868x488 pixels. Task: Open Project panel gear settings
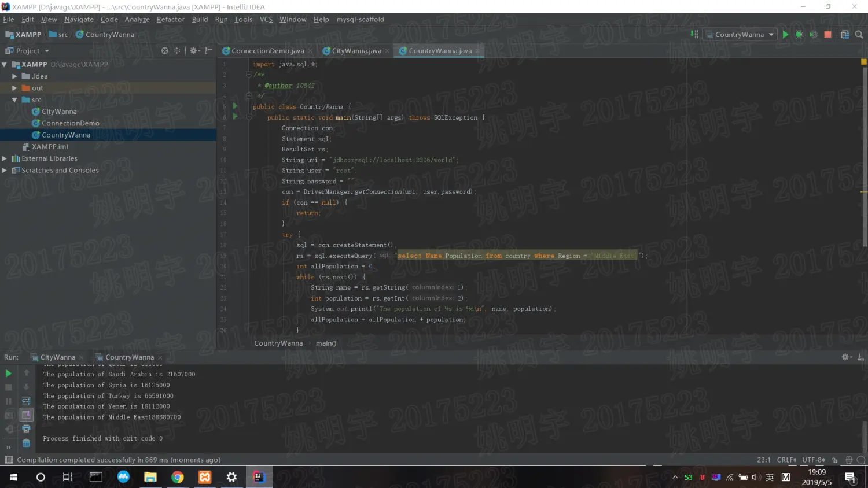tap(194, 51)
